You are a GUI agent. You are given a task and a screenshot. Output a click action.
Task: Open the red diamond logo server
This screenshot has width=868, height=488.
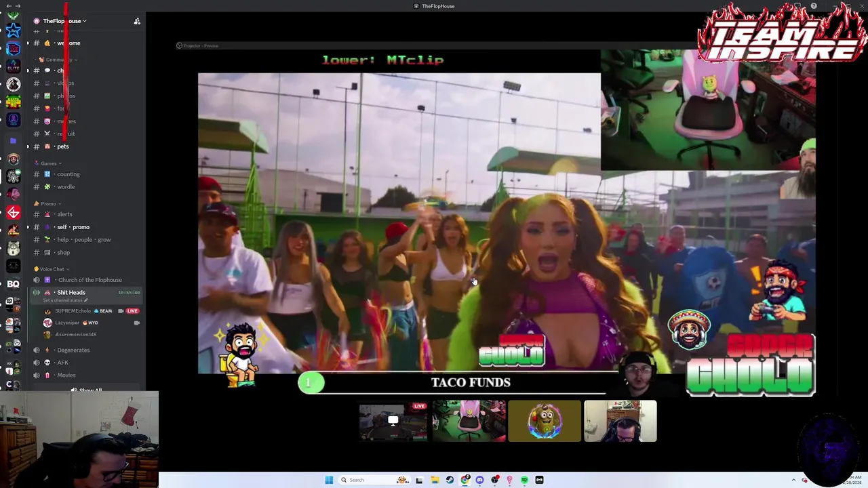point(13,213)
